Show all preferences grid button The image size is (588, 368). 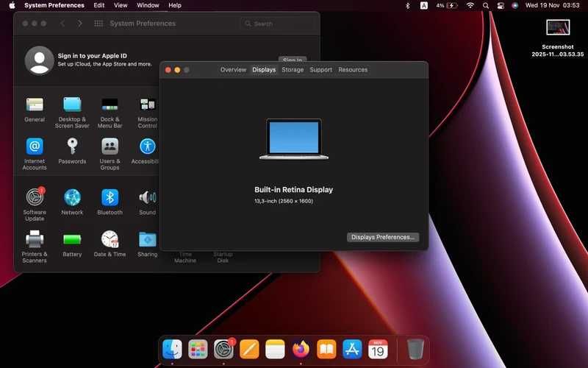98,24
